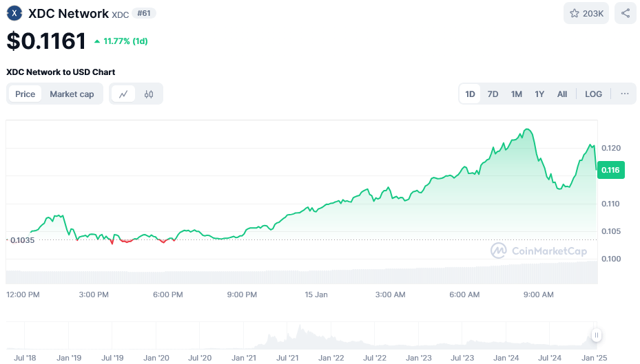Click the rank #61 badge
640x364 pixels.
pyautogui.click(x=144, y=13)
